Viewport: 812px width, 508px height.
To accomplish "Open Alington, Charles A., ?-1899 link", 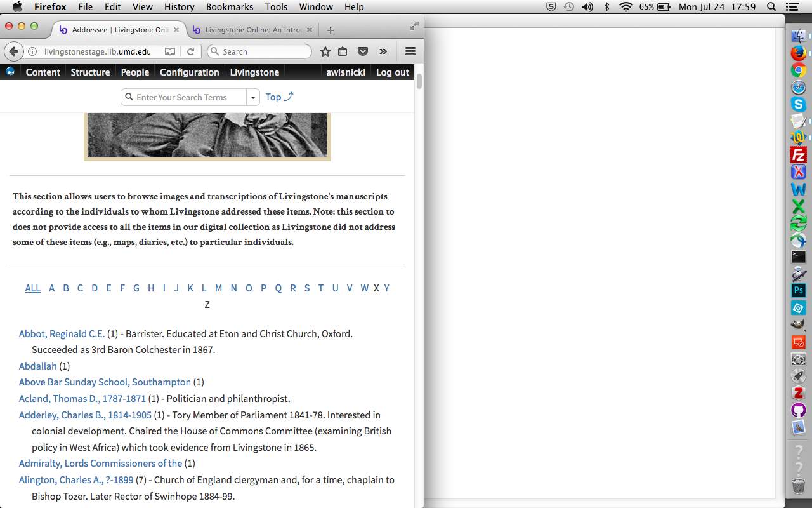I will [x=76, y=480].
